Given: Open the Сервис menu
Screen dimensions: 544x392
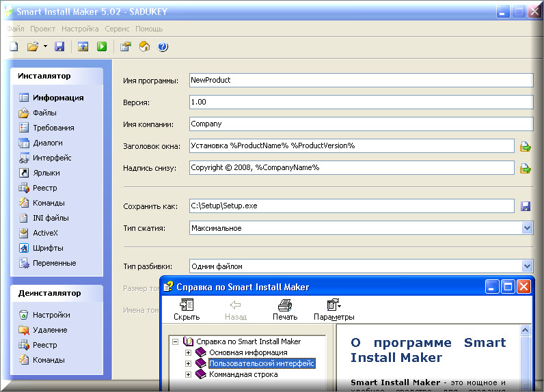Looking at the screenshot, I should (118, 29).
